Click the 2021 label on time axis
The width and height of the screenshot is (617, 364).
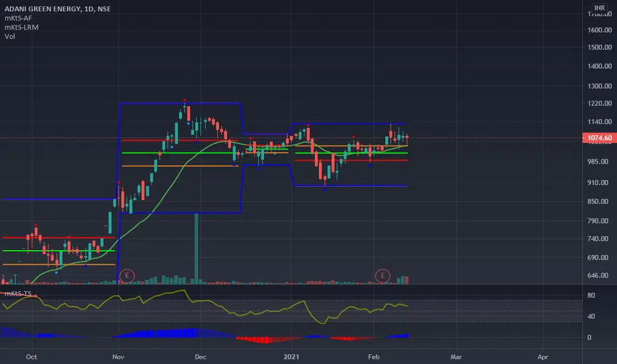click(291, 357)
